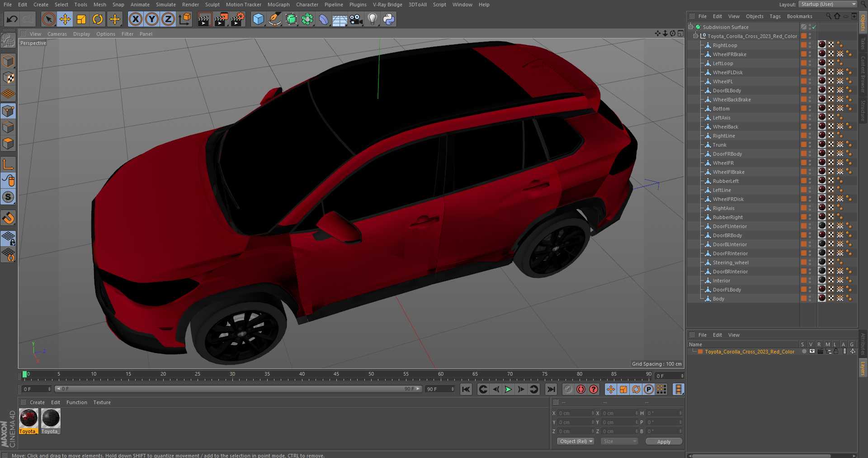The height and width of the screenshot is (458, 868).
Task: Click the Python script icon
Action: tap(389, 19)
